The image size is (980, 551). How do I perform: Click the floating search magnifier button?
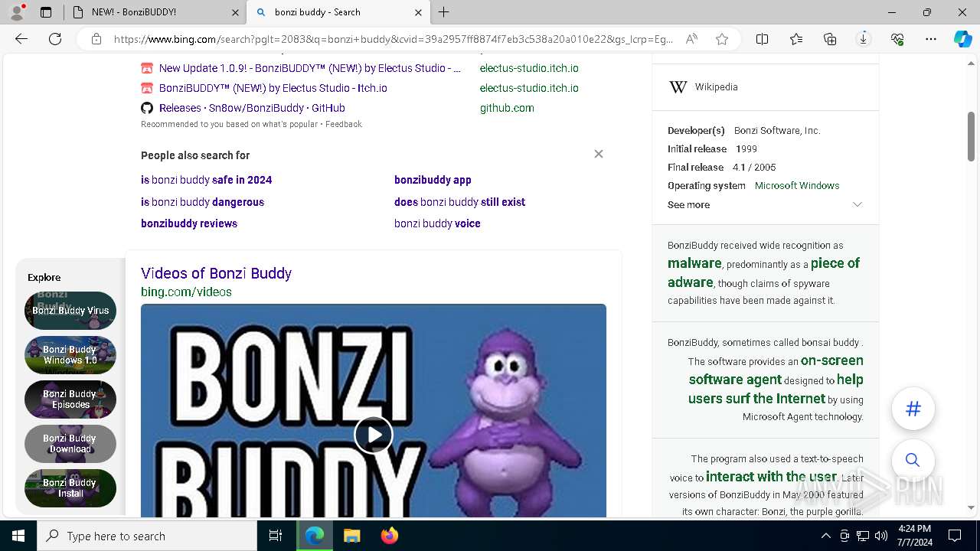coord(913,460)
